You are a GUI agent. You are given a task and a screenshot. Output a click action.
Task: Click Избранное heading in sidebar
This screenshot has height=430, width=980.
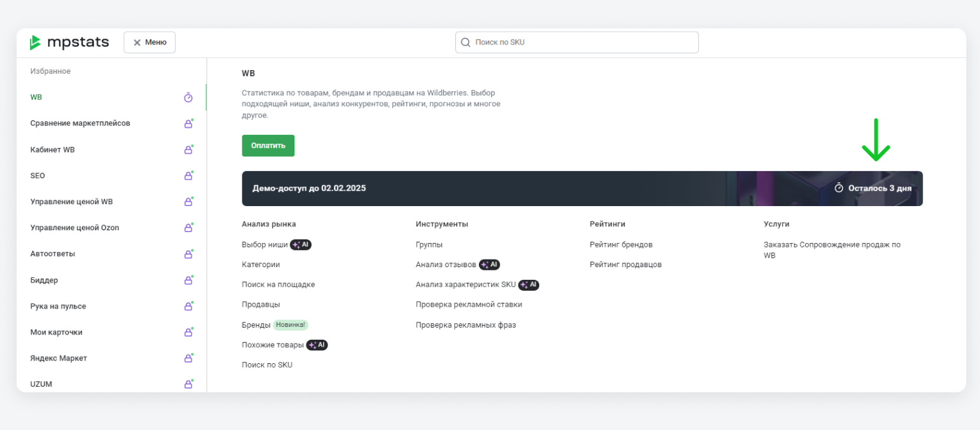[x=50, y=71]
